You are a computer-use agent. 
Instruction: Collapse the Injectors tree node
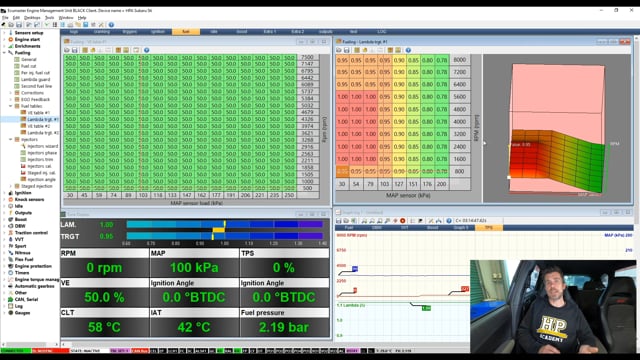(11, 140)
